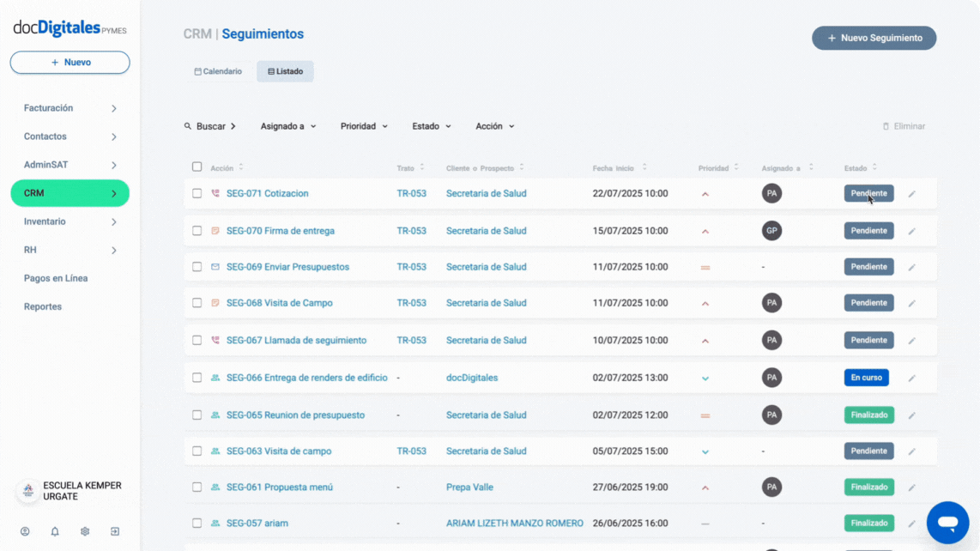
Task: Click the logout icon in sidebar footer
Action: 115,531
